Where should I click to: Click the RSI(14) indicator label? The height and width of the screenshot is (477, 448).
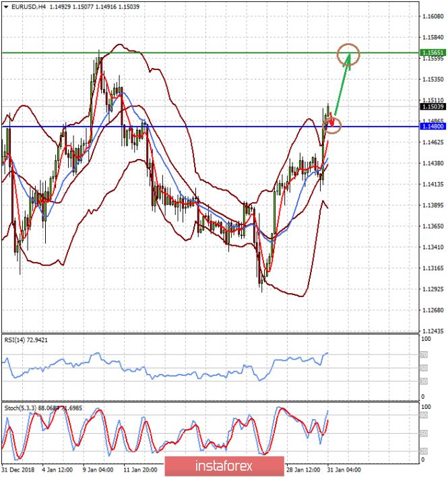click(x=27, y=340)
